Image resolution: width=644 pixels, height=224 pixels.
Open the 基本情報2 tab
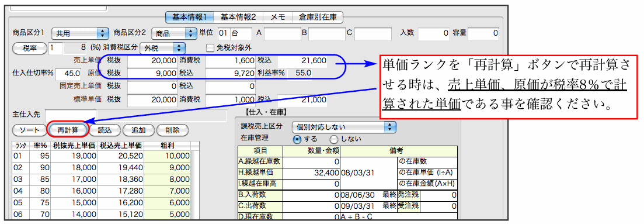(x=238, y=17)
